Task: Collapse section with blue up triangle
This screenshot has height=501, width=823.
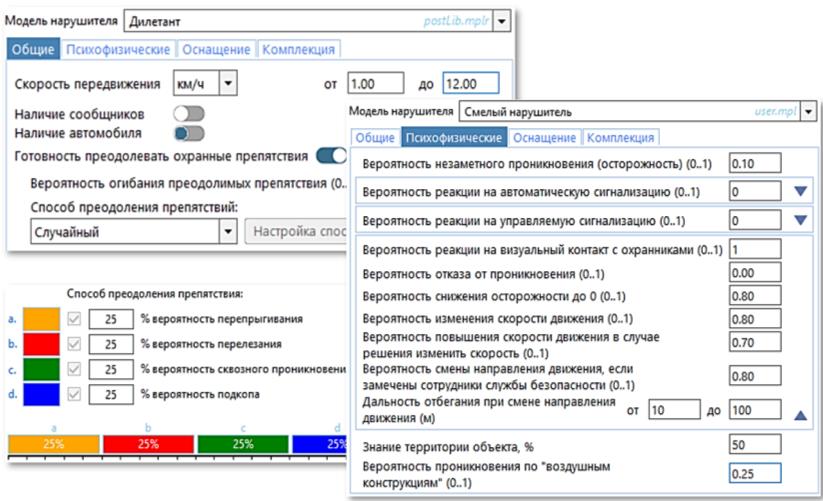Action: (798, 413)
